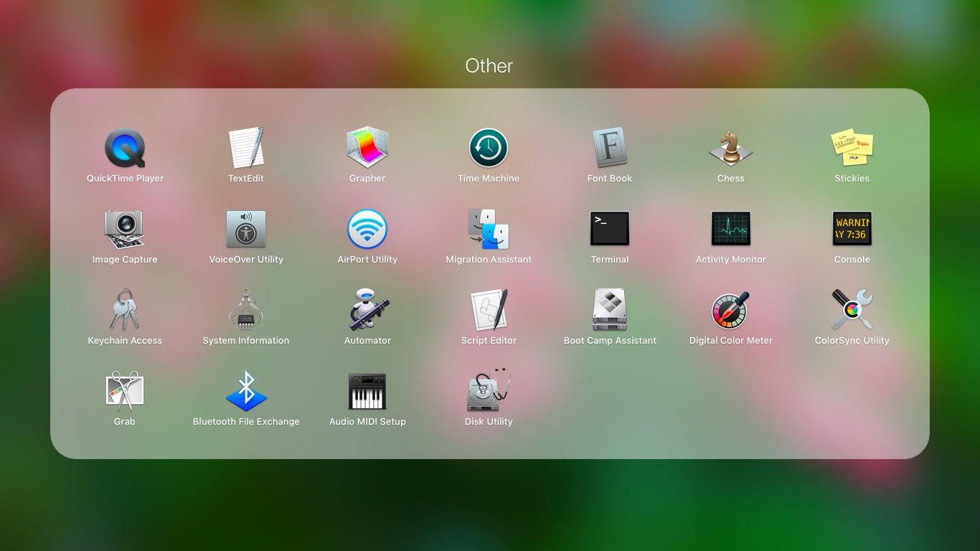
Task: Launch the Console app
Action: pos(852,229)
